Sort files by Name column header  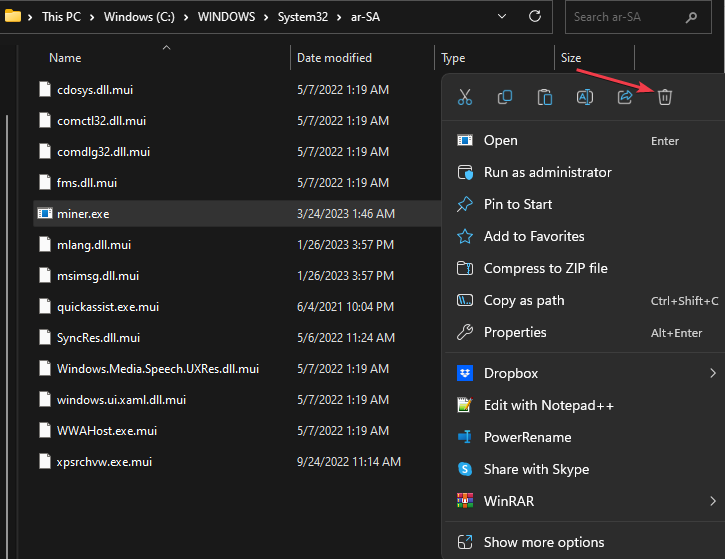(x=65, y=58)
